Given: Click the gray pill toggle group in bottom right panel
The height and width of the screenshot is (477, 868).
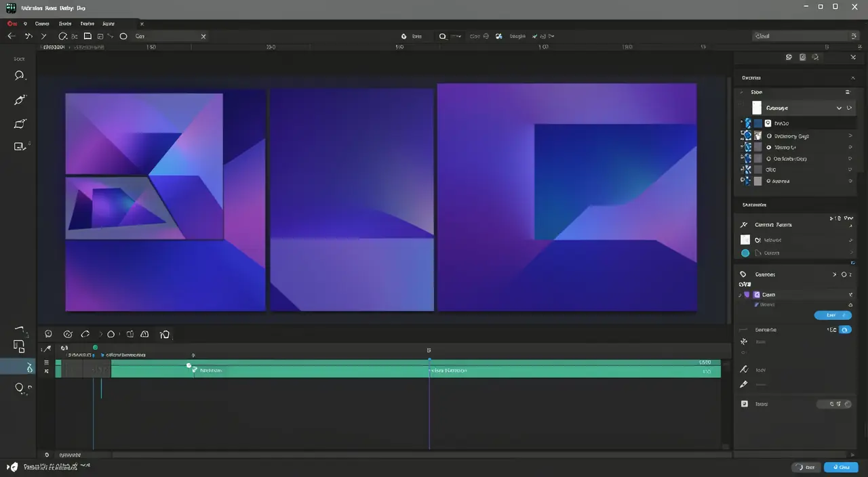Looking at the screenshot, I should click(x=833, y=404).
